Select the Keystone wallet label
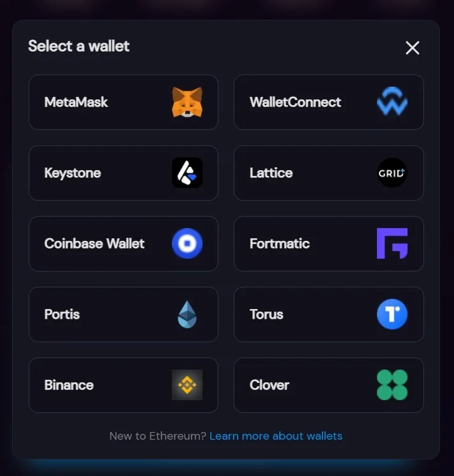Viewport: 454px width, 476px height. (x=73, y=173)
